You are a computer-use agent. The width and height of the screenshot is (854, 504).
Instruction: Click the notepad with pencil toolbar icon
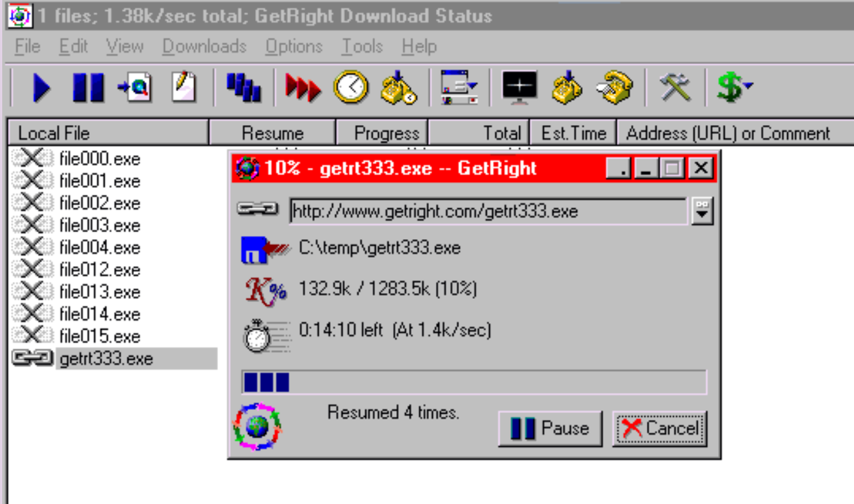[183, 87]
